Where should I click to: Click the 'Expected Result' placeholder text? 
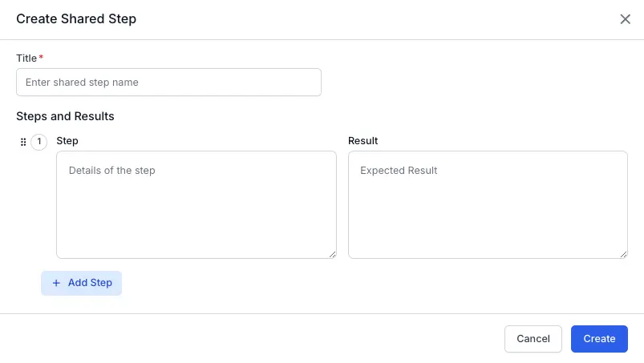[x=399, y=171]
